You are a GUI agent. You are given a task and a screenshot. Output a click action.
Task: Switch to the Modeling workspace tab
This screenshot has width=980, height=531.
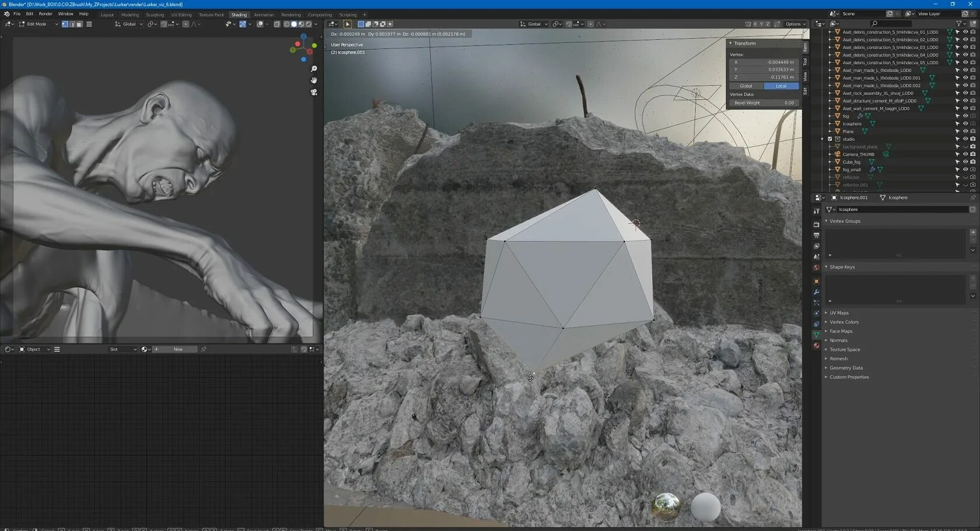[x=130, y=15]
